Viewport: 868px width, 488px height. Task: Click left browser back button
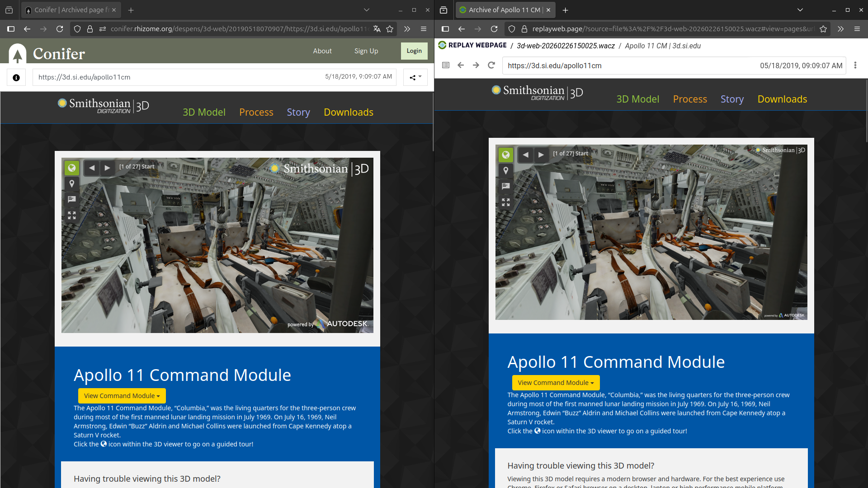tap(27, 29)
